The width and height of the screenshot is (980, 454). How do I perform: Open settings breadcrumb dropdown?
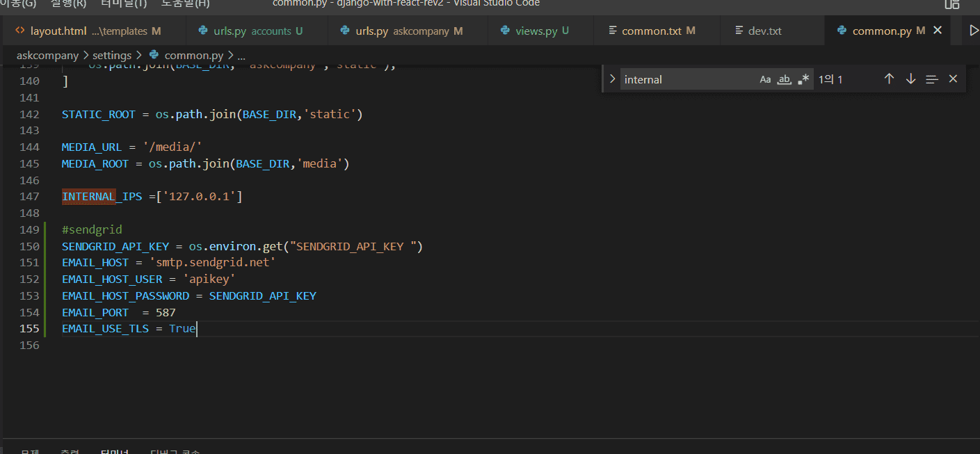click(112, 55)
